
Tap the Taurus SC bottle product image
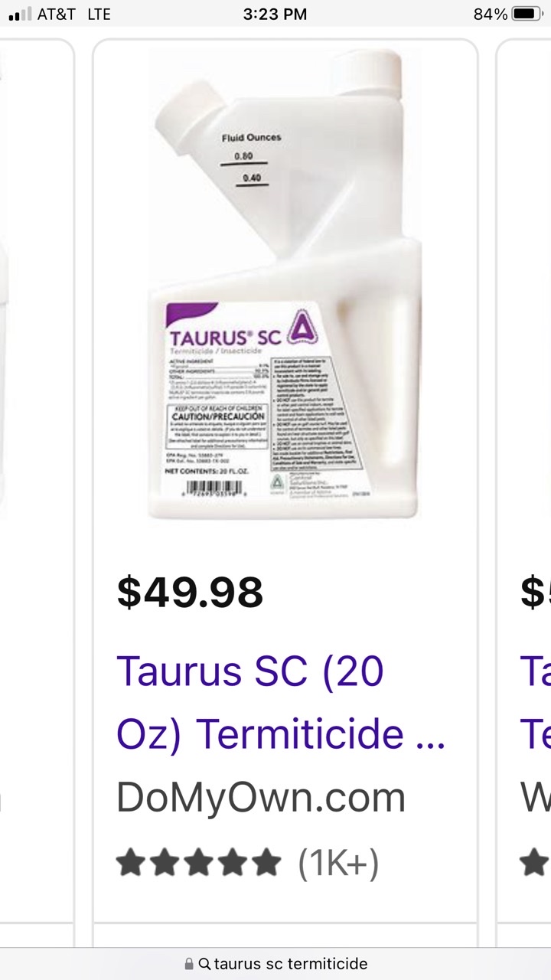tap(285, 284)
